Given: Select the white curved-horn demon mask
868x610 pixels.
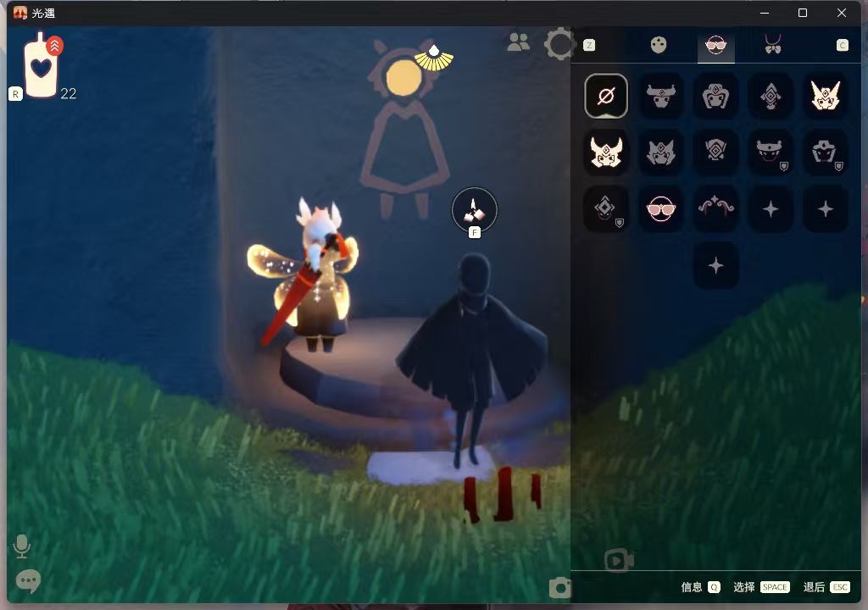Looking at the screenshot, I should pos(605,152).
